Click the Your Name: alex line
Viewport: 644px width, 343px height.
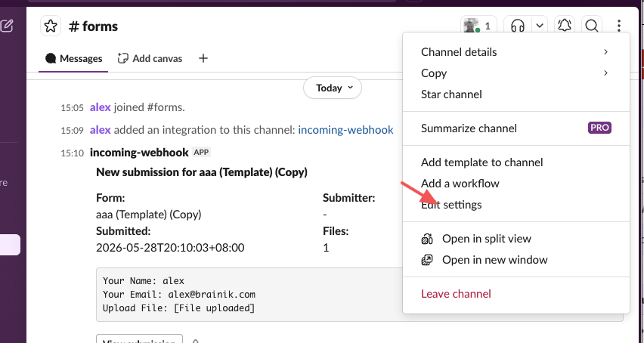[x=144, y=281]
